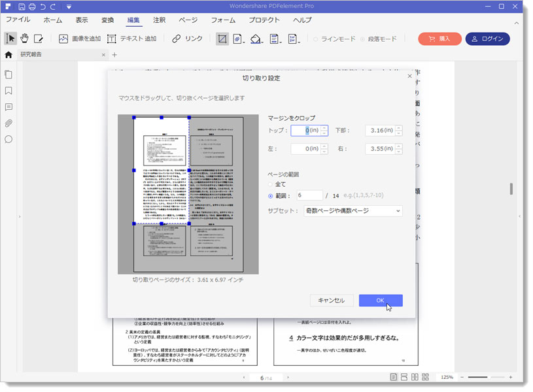Adjust the 左 margin stepper

click(x=324, y=149)
